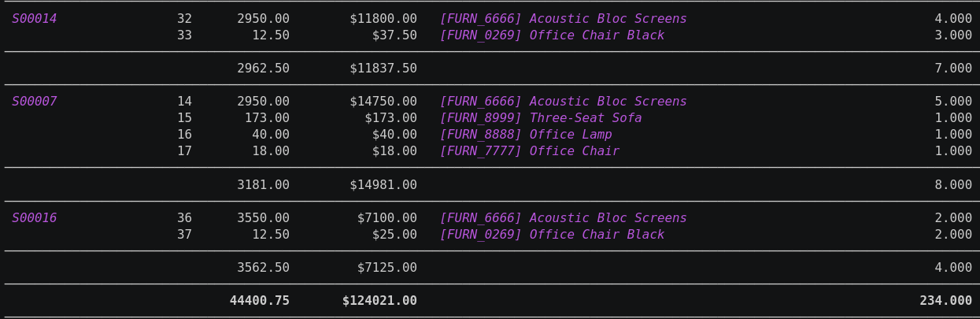Viewport: 980px width, 319px height.
Task: Open sales order S00014 link
Action: tap(35, 19)
